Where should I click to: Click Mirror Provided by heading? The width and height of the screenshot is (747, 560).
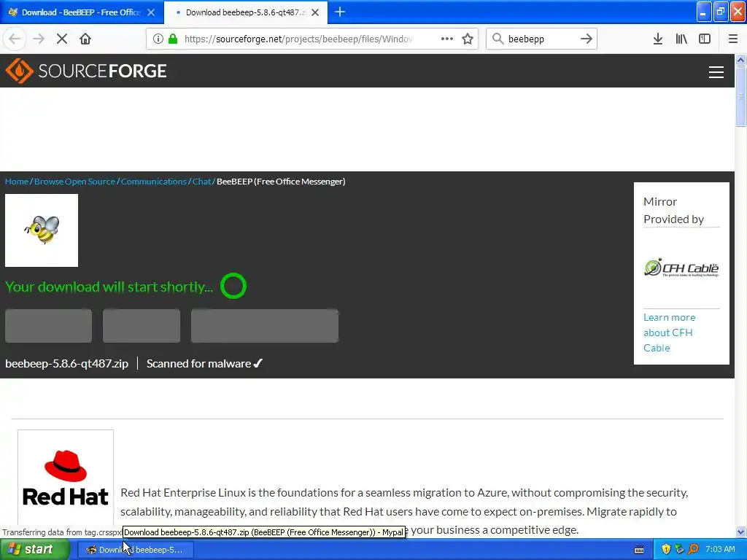point(673,211)
